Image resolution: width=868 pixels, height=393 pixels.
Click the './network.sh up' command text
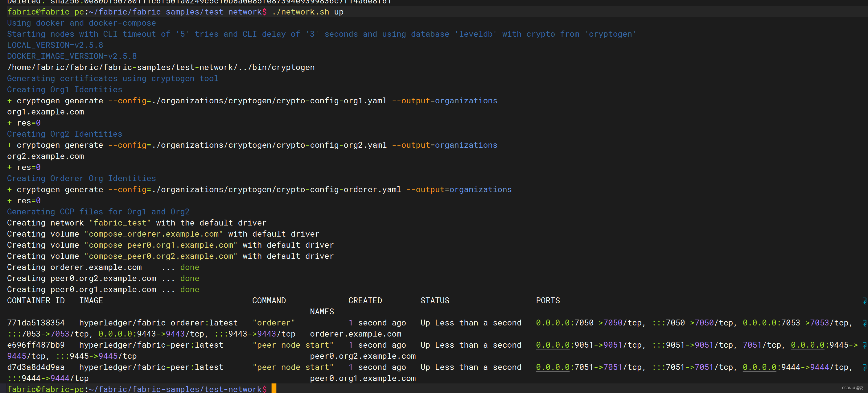(x=308, y=12)
